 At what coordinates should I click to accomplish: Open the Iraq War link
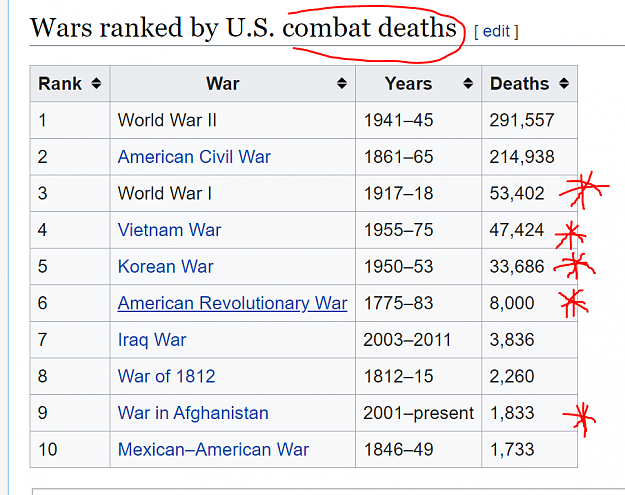click(152, 340)
